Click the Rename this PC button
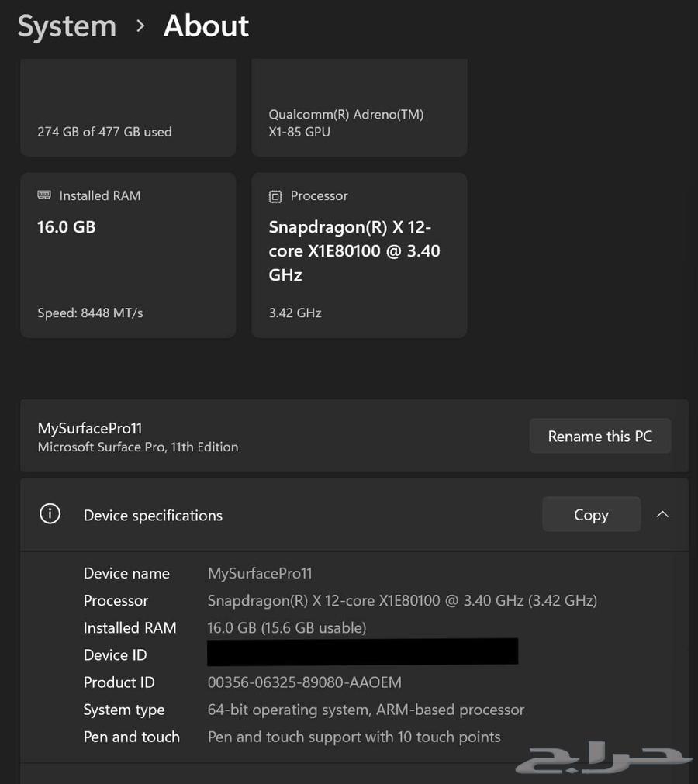698x784 pixels. [x=600, y=435]
